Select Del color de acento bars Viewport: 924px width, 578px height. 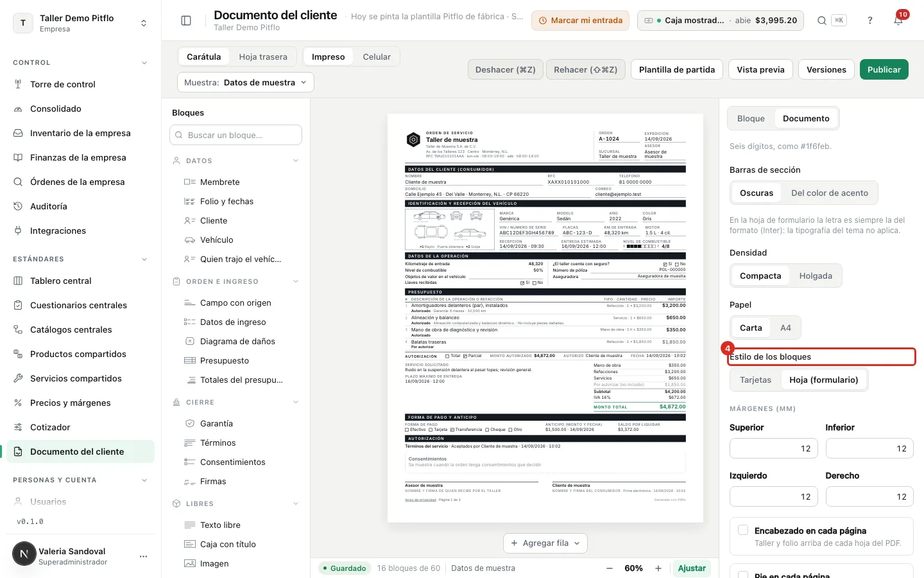pyautogui.click(x=830, y=193)
